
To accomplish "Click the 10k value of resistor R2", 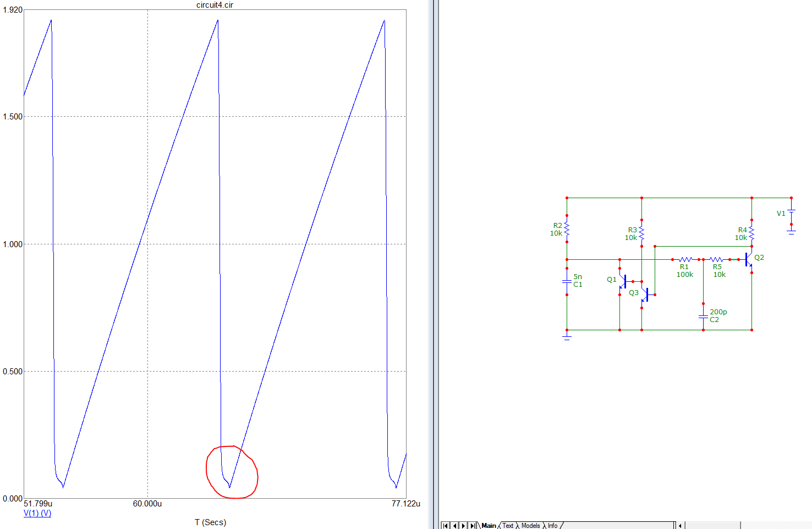I will (556, 233).
